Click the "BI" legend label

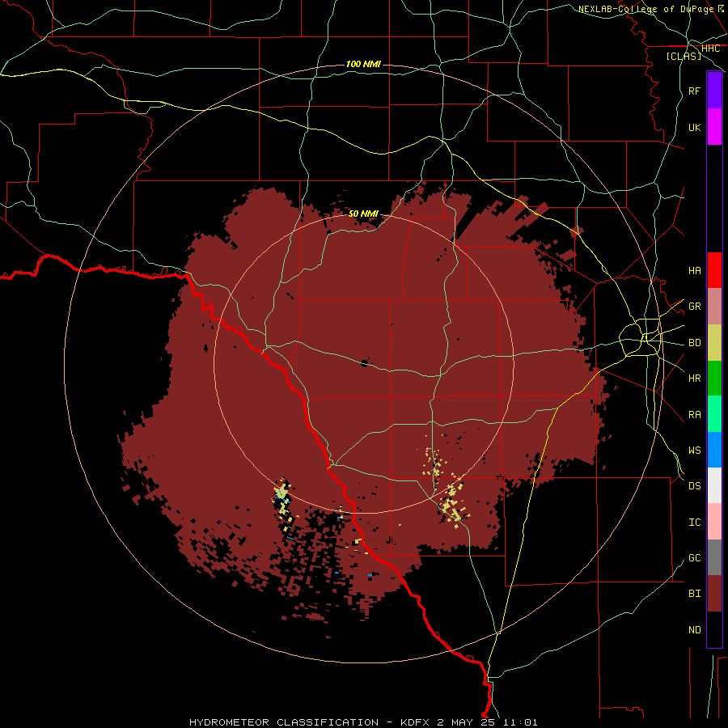[x=694, y=594]
